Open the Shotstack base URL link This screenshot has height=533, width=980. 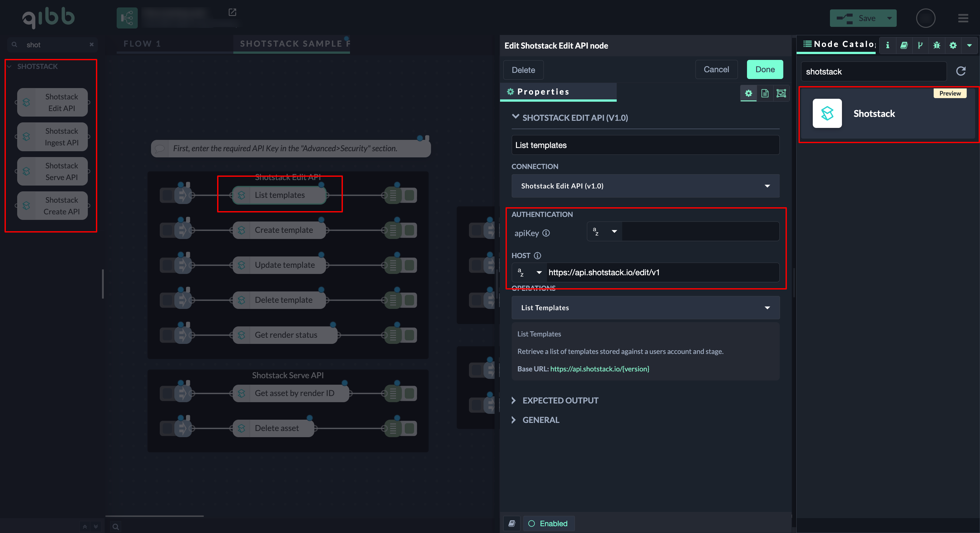tap(600, 369)
